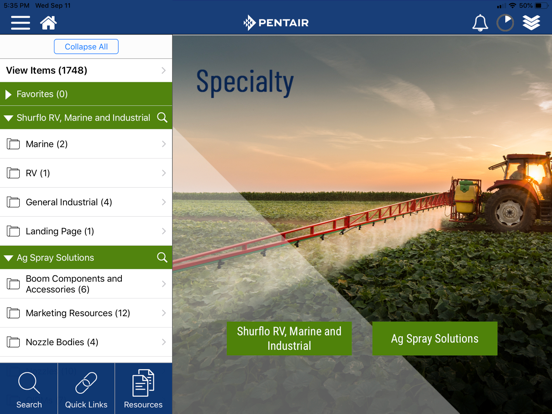
Task: Go to the home screen icon
Action: 48,23
